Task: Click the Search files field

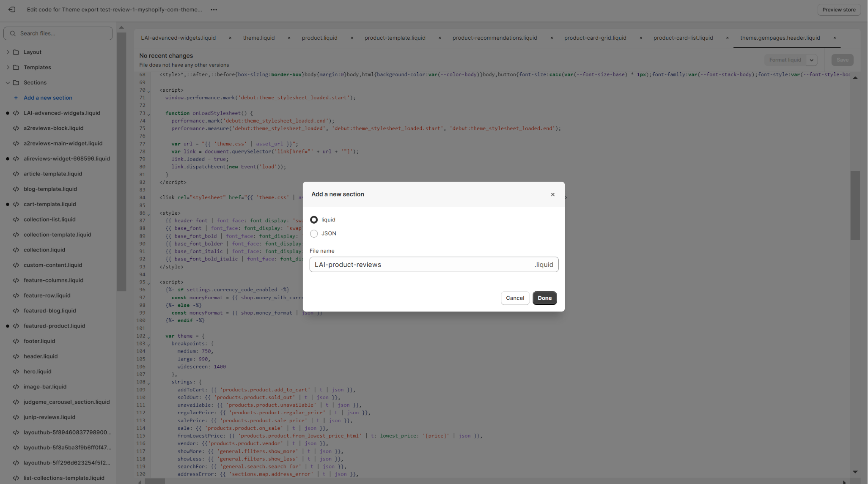Action: click(x=58, y=33)
